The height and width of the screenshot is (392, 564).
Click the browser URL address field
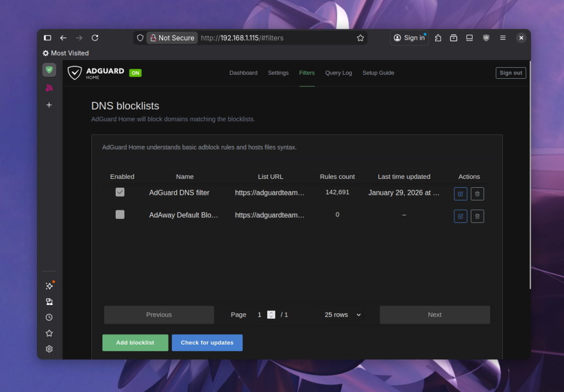coord(275,38)
